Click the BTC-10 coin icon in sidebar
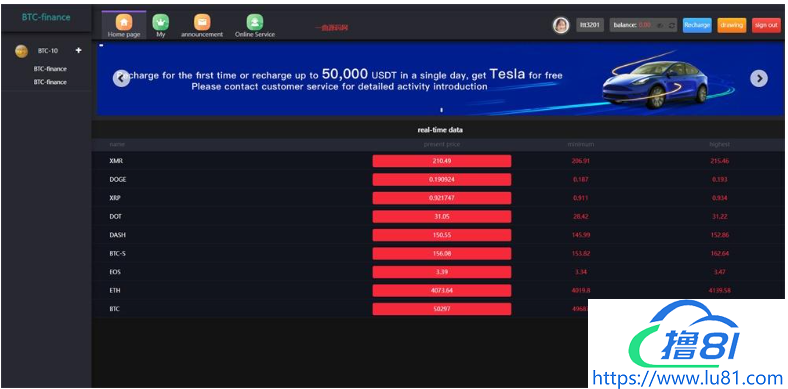Screen dimensions: 788x389 (x=22, y=51)
